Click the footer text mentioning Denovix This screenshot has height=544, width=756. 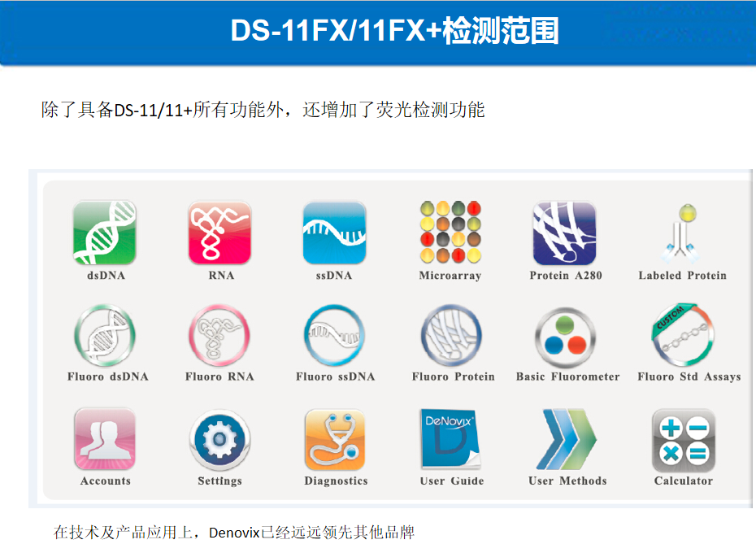point(234,533)
